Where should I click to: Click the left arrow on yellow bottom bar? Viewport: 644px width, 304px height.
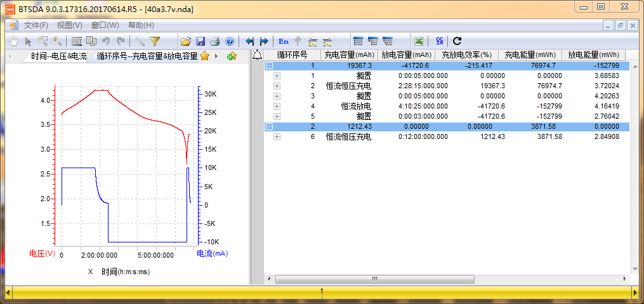tap(8, 292)
